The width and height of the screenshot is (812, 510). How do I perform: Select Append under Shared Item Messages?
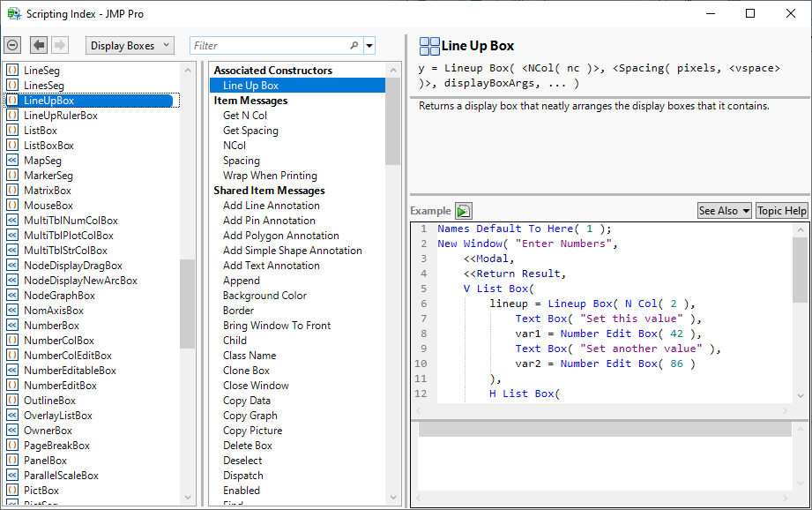click(242, 280)
